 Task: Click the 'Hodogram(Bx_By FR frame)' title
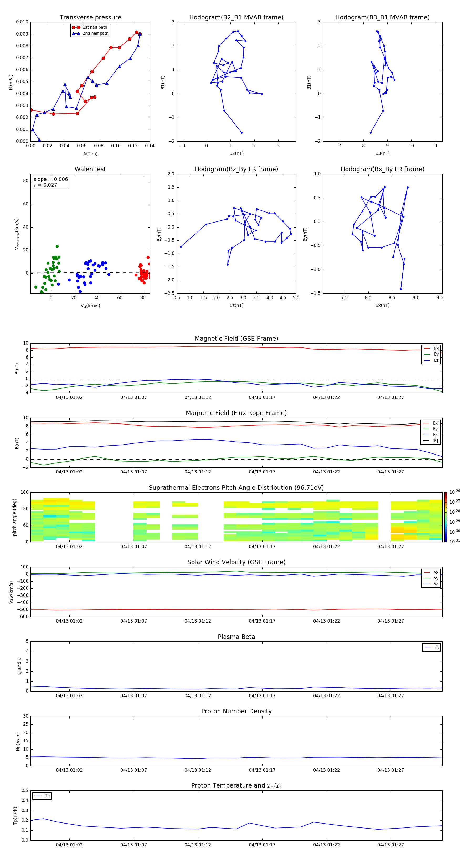[382, 169]
